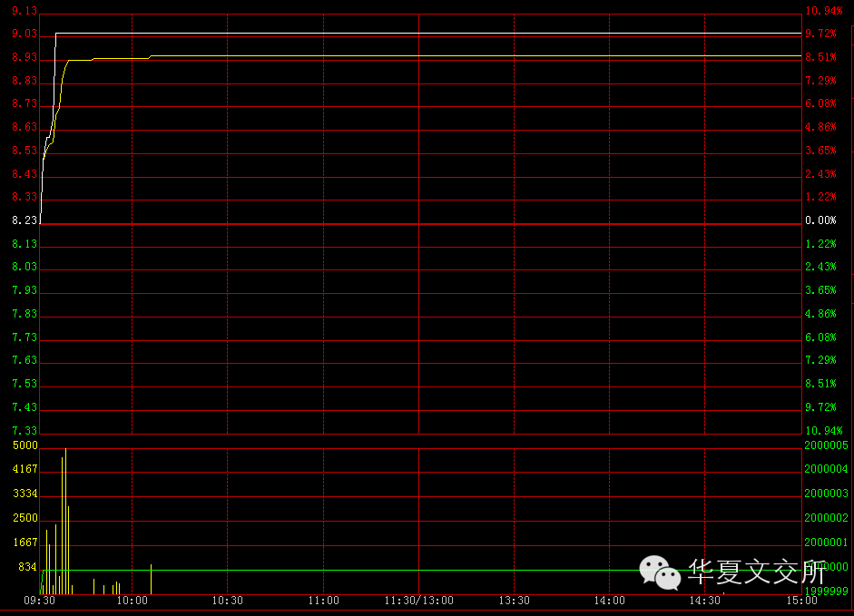This screenshot has width=854, height=616.
Task: Select the green 2.43% percentage label
Action: coord(820,267)
